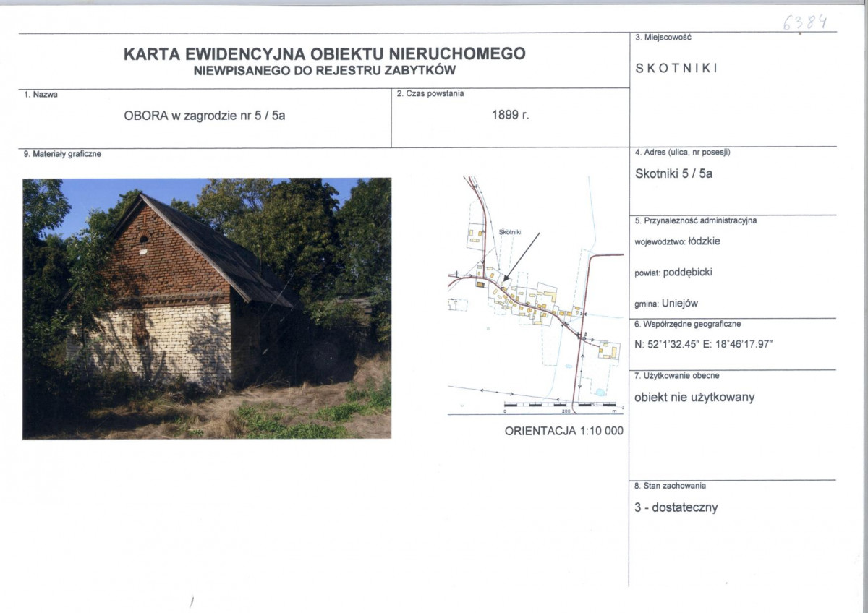Click the 'Skotniki' label on the map
Image resolution: width=868 pixels, height=613 pixels.
pyautogui.click(x=510, y=232)
